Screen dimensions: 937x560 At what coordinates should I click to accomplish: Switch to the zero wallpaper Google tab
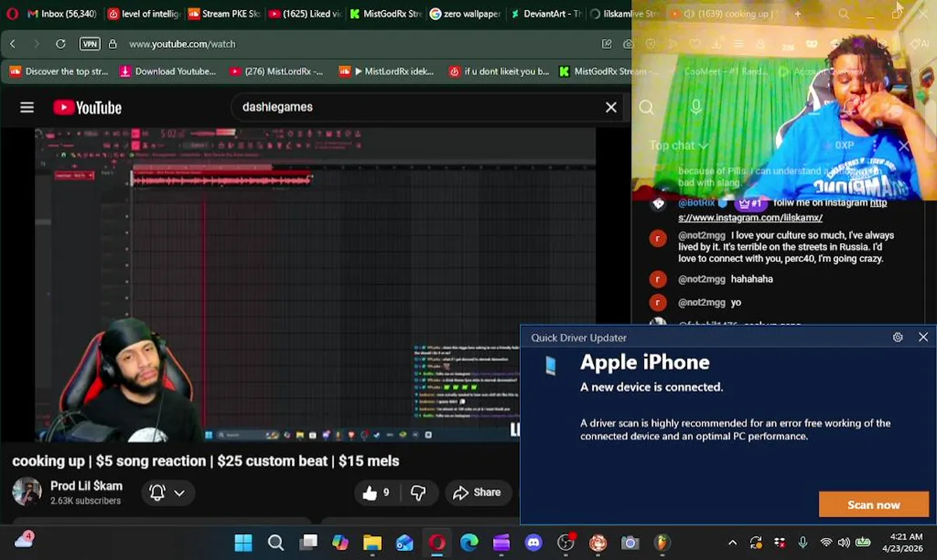pos(466,13)
